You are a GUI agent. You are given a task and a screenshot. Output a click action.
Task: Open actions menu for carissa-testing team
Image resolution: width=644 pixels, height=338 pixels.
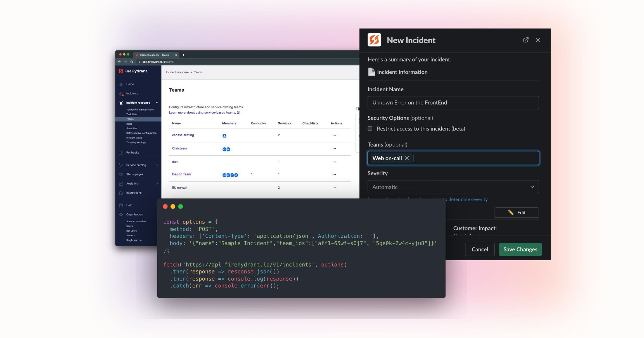334,135
